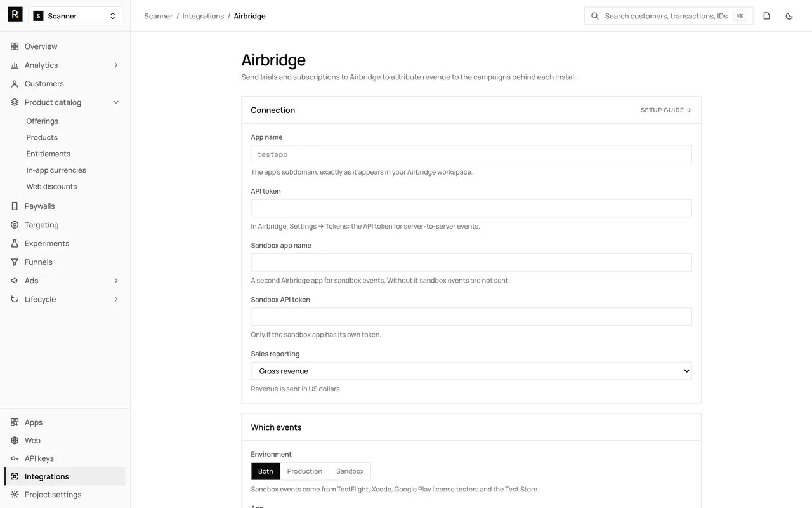Click the app logo in the top-left corner
Viewport: 812px width, 508px height.
pyautogui.click(x=15, y=15)
